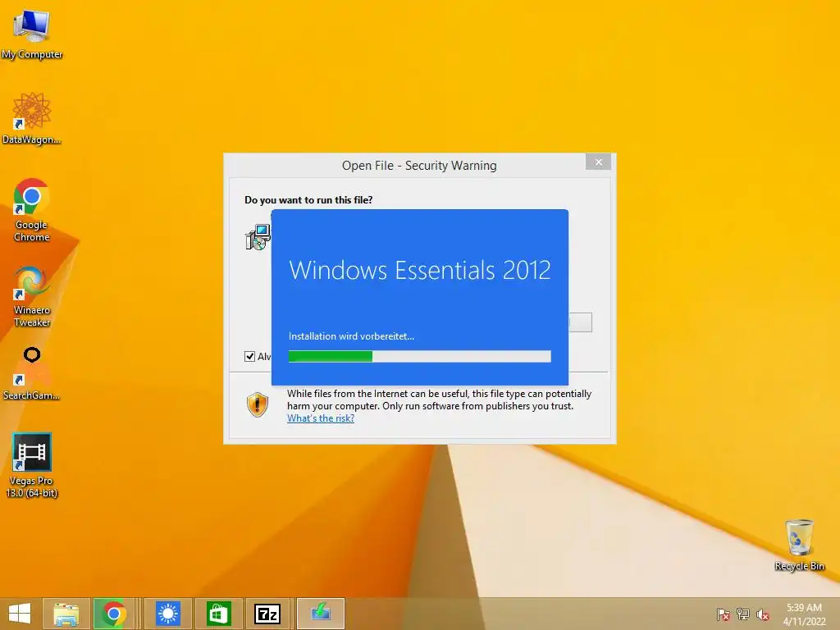Close the Security Warning dialog

598,162
